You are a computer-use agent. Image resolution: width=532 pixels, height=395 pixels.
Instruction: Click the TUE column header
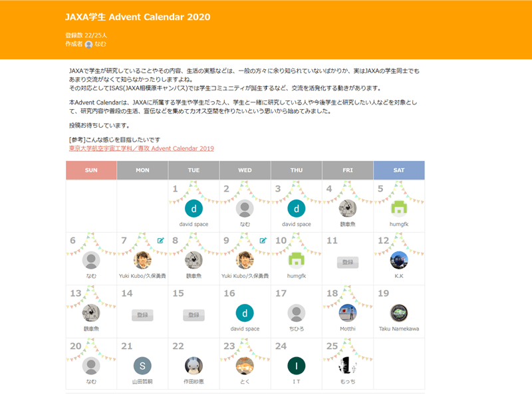click(194, 170)
